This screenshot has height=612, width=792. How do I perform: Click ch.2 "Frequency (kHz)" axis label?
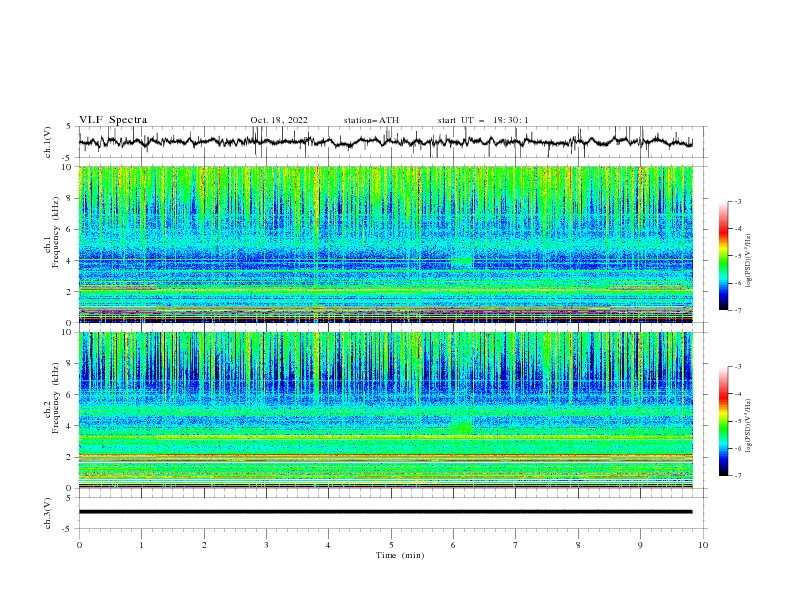56,398
